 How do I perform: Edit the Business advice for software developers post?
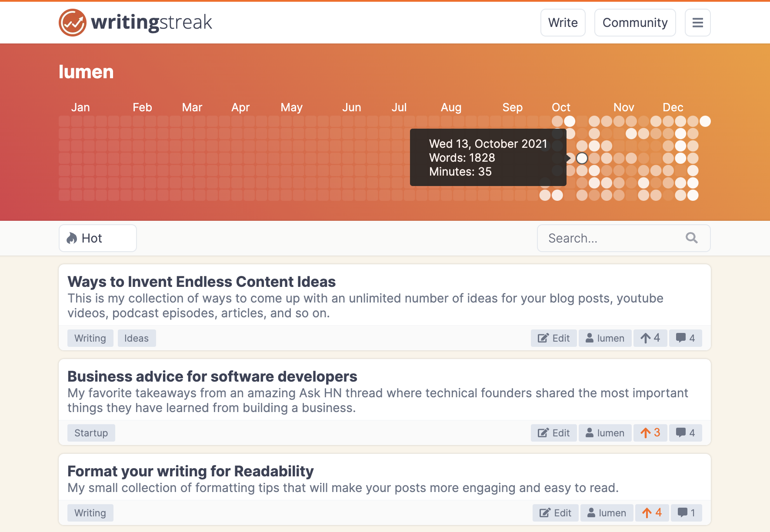pyautogui.click(x=553, y=433)
